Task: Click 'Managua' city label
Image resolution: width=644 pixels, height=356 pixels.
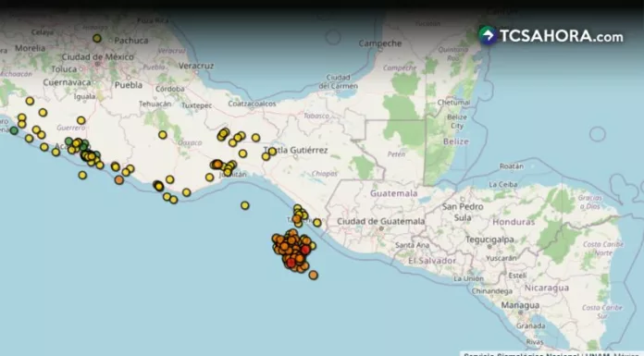Action: (520, 305)
